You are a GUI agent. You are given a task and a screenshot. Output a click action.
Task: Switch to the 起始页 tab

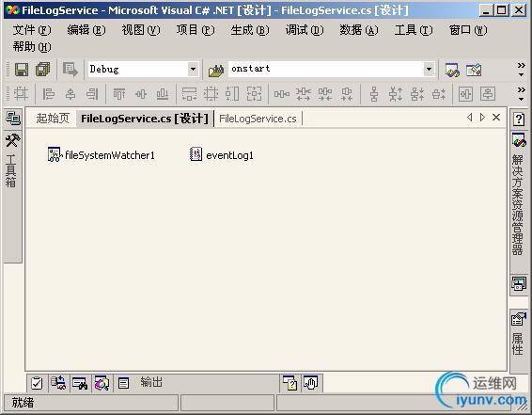(x=53, y=119)
